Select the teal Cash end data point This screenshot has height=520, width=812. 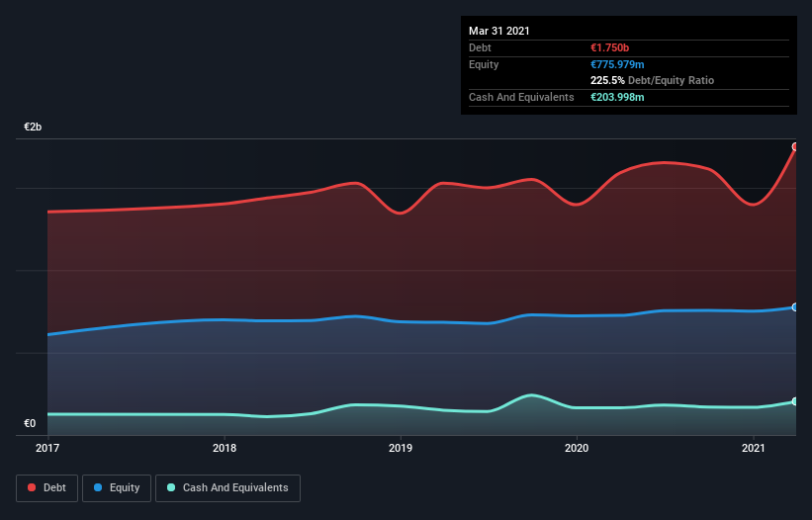(795, 401)
